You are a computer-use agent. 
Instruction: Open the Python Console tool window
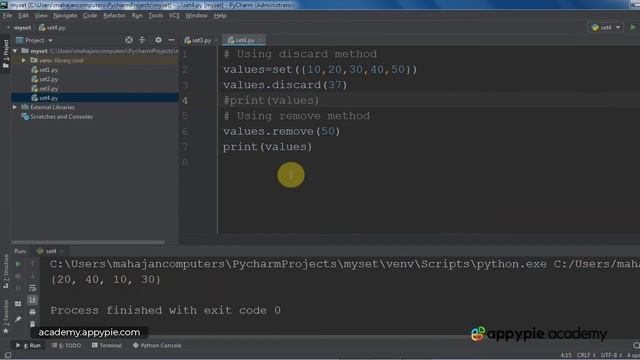pyautogui.click(x=157, y=345)
